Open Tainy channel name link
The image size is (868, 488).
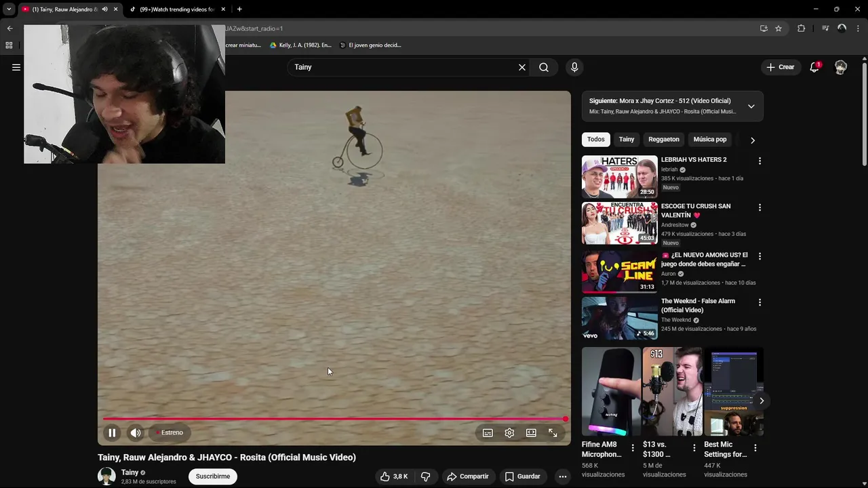pyautogui.click(x=130, y=472)
